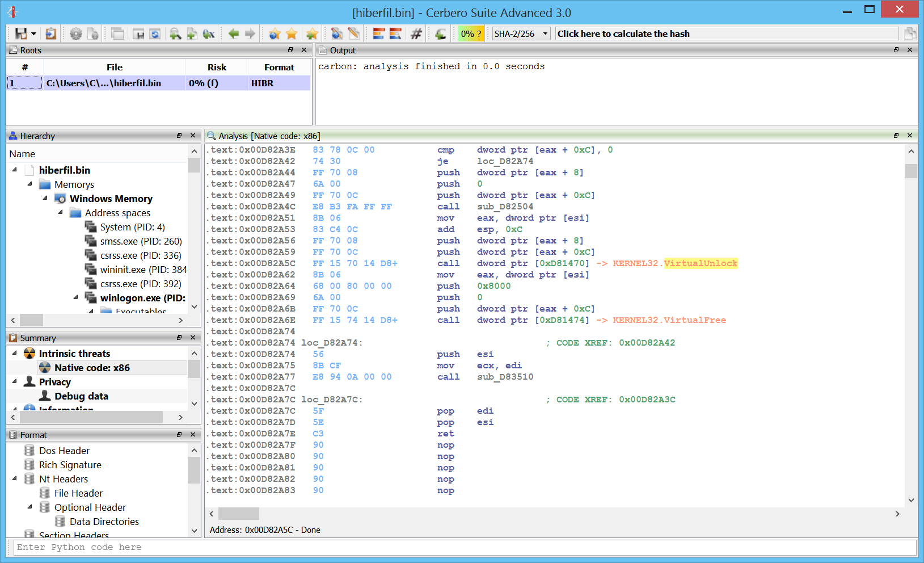Select Data Directories in Format panel
Image resolution: width=924 pixels, height=563 pixels.
click(104, 522)
